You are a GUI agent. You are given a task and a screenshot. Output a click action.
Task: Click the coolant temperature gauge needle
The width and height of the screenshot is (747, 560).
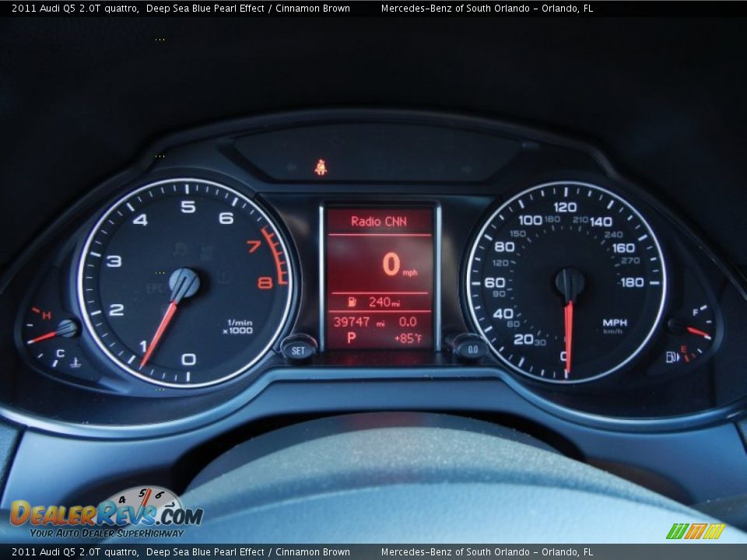pos(45,336)
